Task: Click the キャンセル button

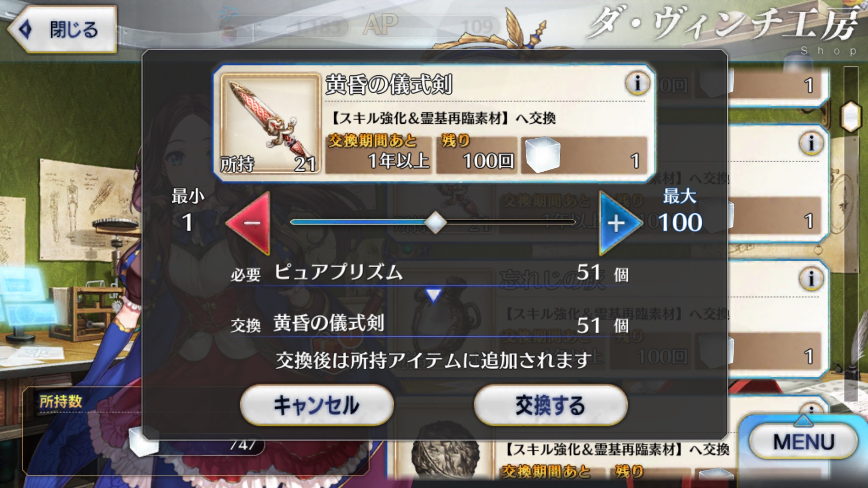Action: pos(316,405)
